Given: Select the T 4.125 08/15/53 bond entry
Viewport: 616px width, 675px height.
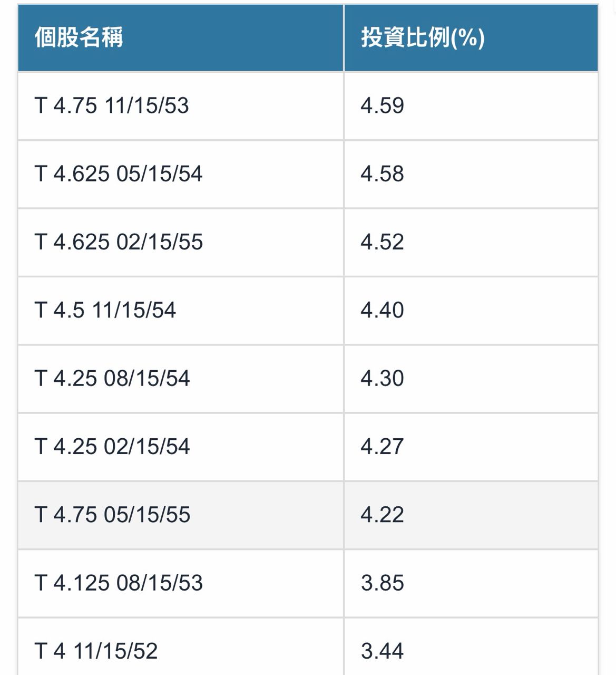Looking at the screenshot, I should coord(119,583).
